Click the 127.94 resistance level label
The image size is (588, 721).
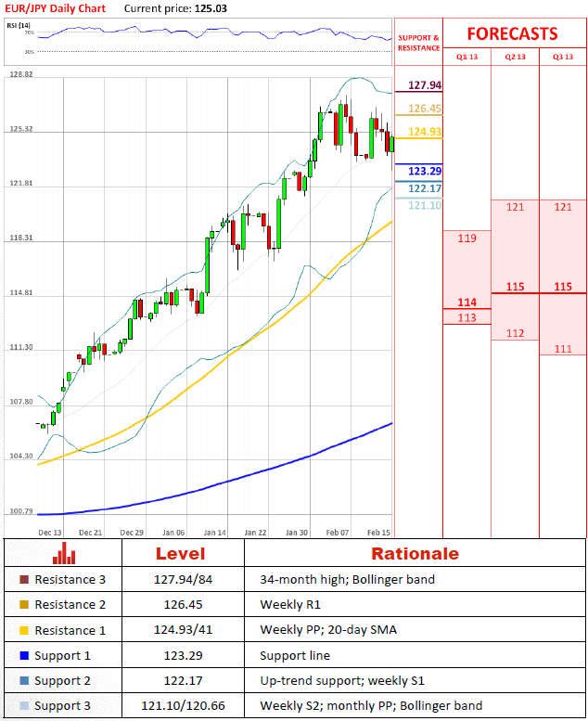pos(425,85)
